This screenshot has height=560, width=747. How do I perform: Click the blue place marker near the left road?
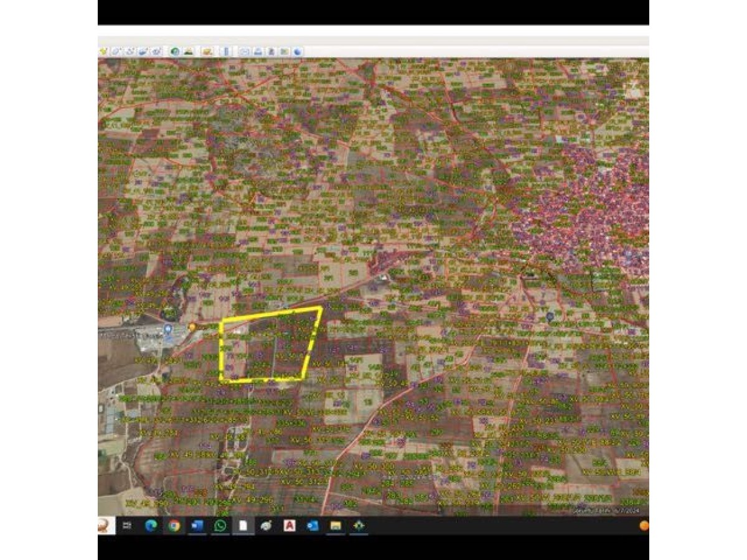[x=168, y=329]
